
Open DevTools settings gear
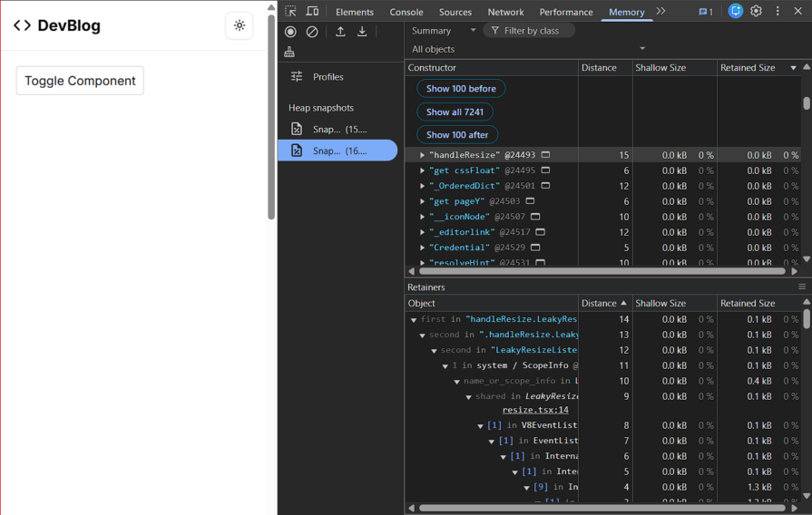click(756, 12)
